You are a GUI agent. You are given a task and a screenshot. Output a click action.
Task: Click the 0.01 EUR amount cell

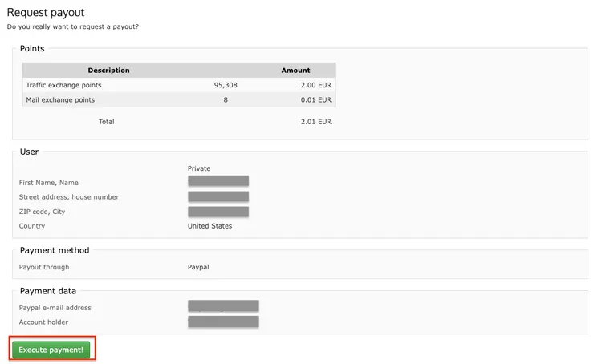click(315, 100)
